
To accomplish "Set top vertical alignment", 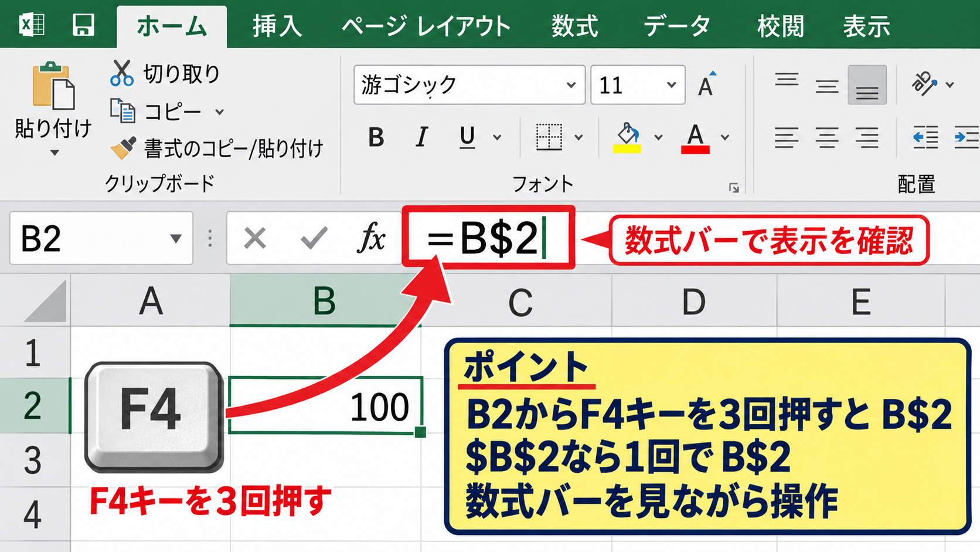I will coord(787,79).
